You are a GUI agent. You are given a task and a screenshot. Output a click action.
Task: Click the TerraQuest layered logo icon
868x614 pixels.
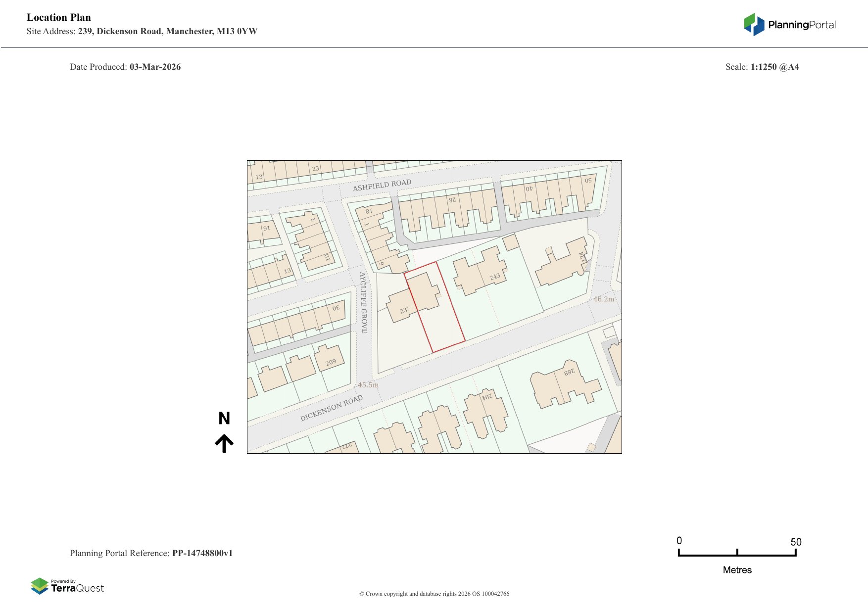coord(40,586)
